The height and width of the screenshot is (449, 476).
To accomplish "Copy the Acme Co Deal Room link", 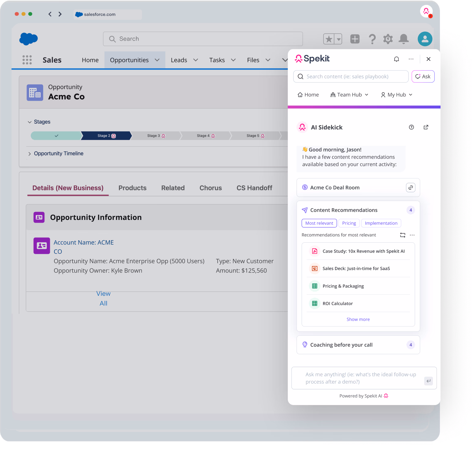I will [411, 188].
